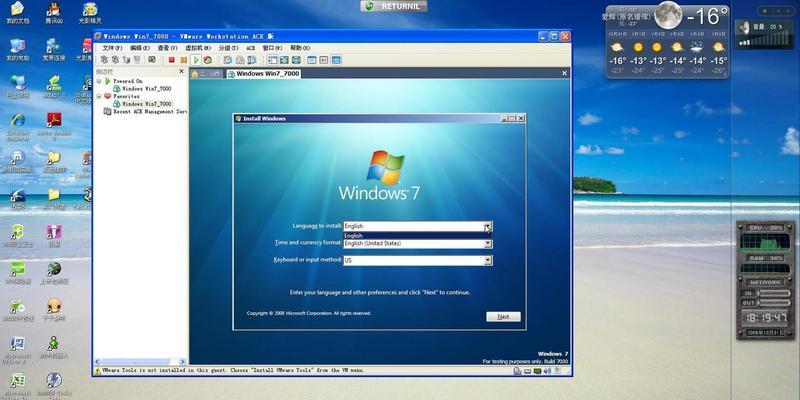Open the Keyboard or input method dropdown
Viewport: 800px width, 400px height.
click(x=488, y=260)
